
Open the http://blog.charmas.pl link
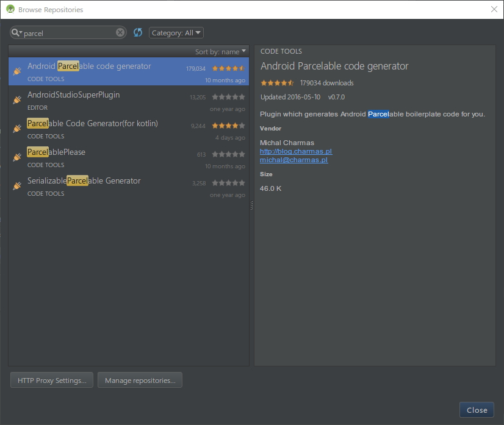[x=296, y=151]
